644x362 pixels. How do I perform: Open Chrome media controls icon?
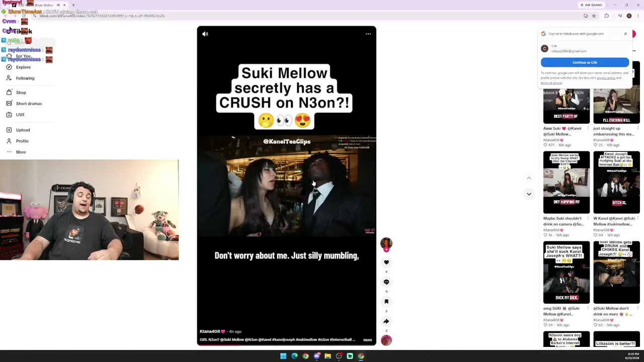[620, 16]
